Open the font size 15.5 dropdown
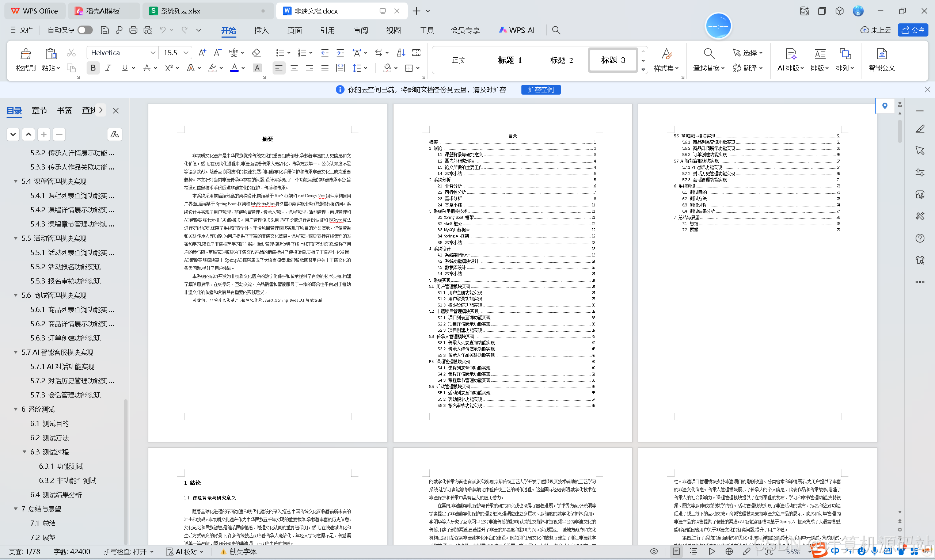This screenshot has width=935, height=560. [x=186, y=53]
